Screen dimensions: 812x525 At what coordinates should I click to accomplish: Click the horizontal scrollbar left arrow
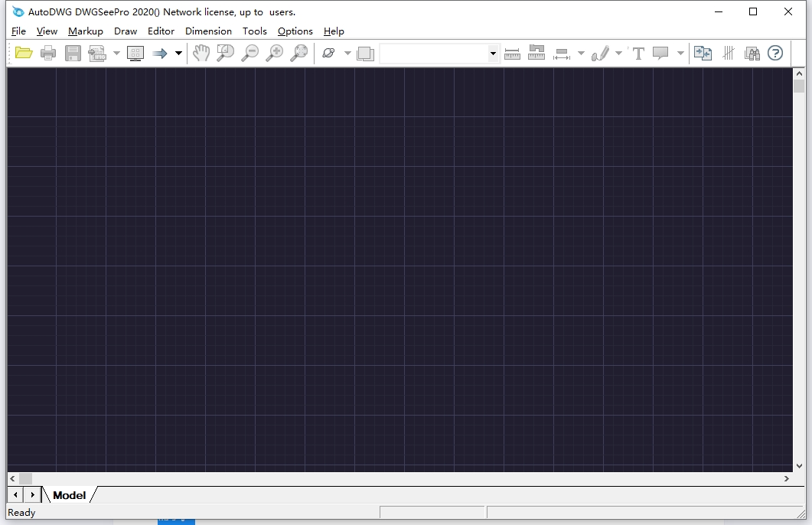[x=12, y=478]
